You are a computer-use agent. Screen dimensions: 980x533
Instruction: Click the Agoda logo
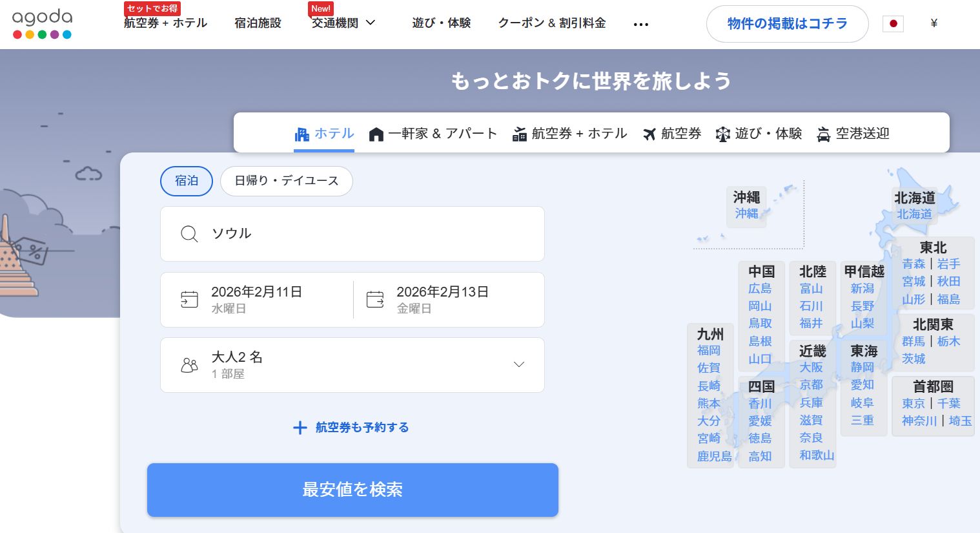tap(42, 24)
